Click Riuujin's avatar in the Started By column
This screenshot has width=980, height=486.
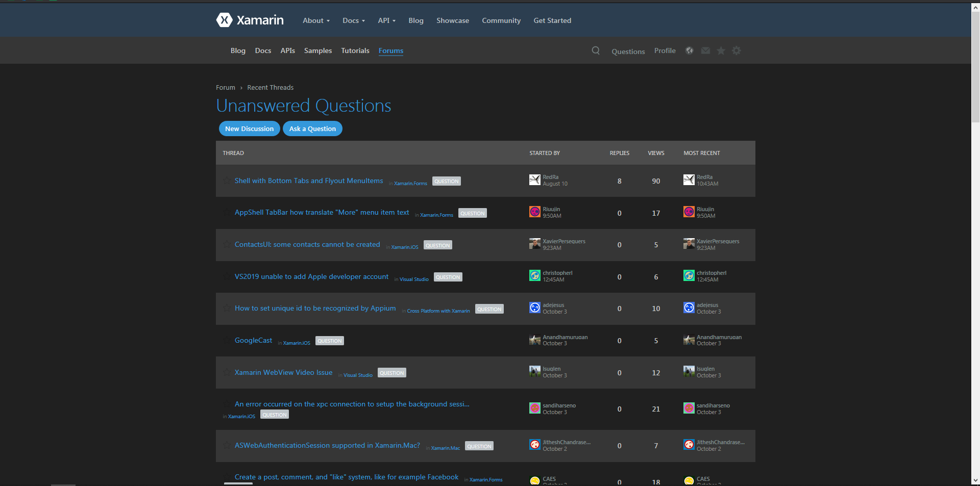(x=535, y=212)
